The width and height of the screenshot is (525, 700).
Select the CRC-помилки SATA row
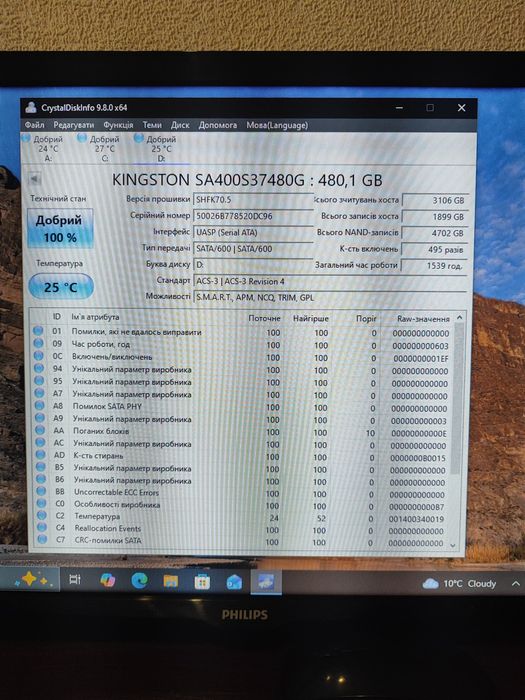pyautogui.click(x=242, y=542)
